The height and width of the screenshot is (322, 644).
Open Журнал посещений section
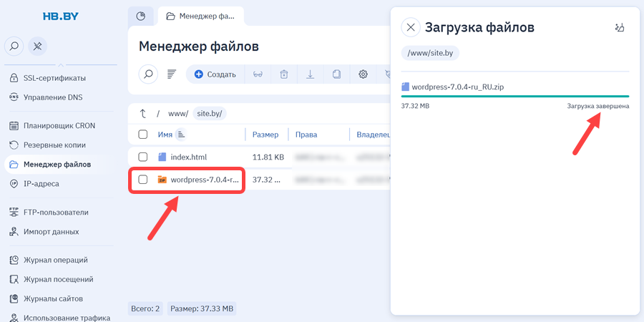(60, 279)
